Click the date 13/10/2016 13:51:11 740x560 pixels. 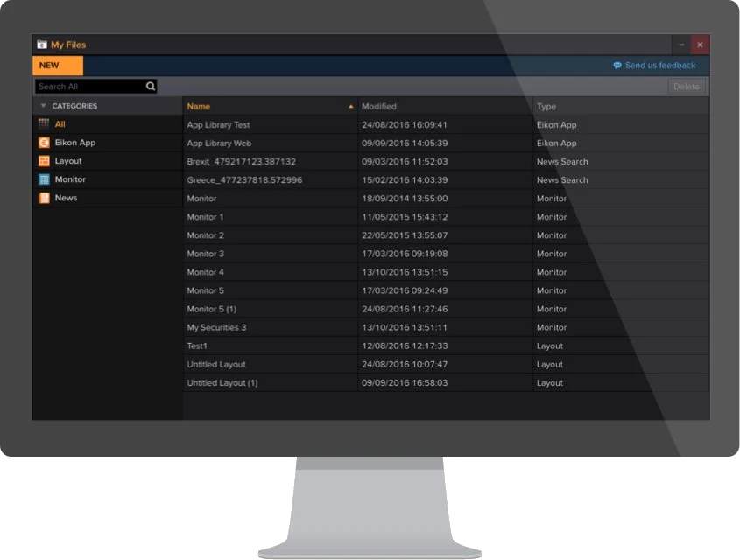(x=405, y=327)
